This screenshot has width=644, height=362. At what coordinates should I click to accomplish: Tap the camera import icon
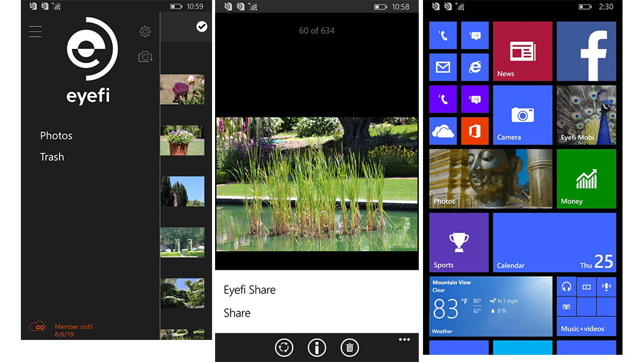(x=145, y=57)
